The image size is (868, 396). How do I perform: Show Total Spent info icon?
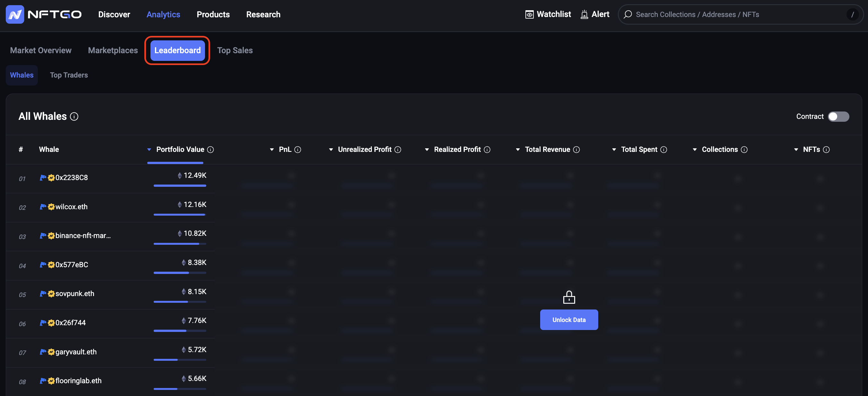[x=664, y=150]
